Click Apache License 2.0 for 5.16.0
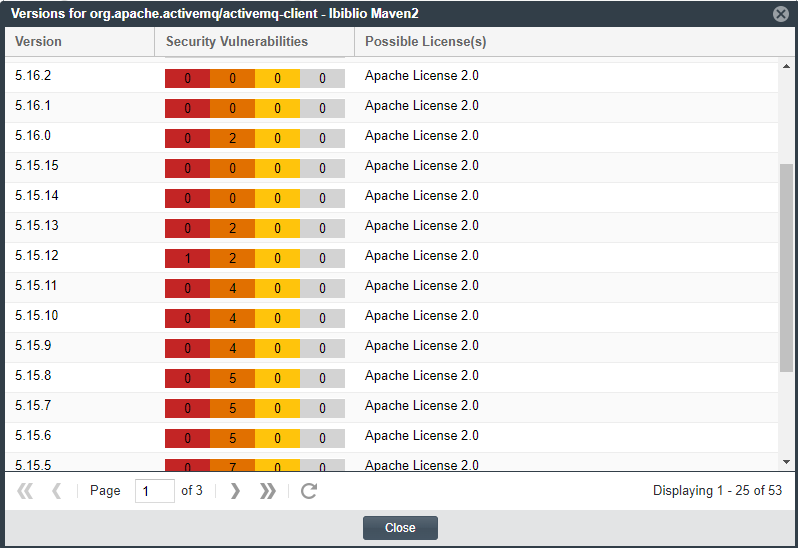The height and width of the screenshot is (548, 798). point(422,136)
